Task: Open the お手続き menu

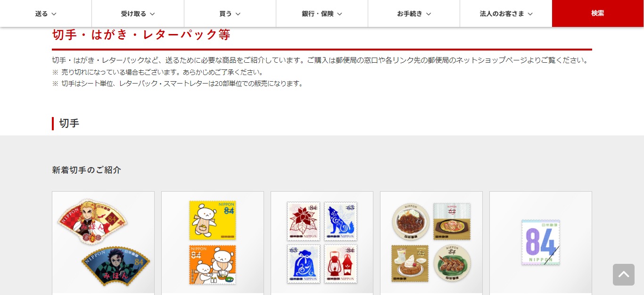Action: coord(414,14)
